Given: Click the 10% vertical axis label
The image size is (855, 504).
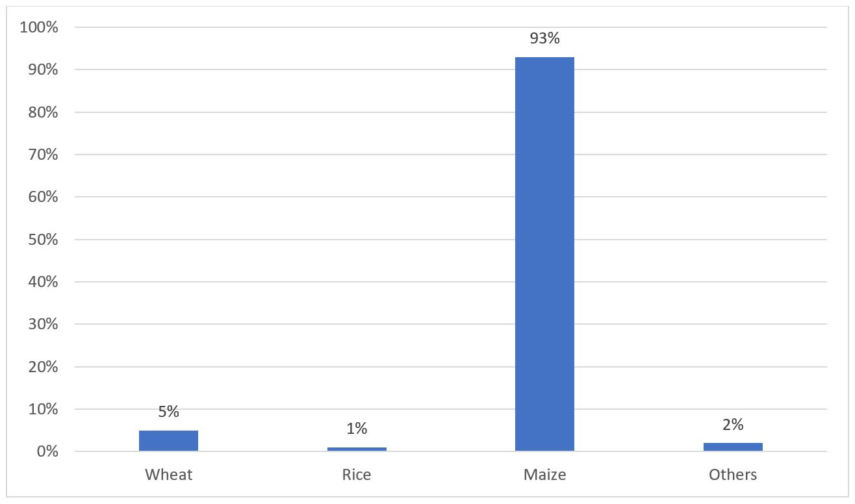Looking at the screenshot, I should pyautogui.click(x=42, y=410).
